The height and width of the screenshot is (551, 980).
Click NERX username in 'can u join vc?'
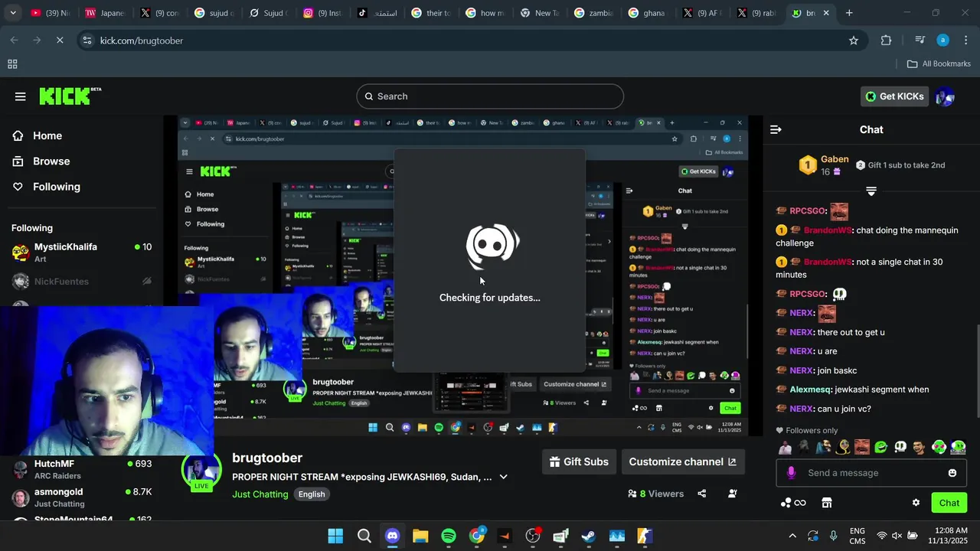802,409
